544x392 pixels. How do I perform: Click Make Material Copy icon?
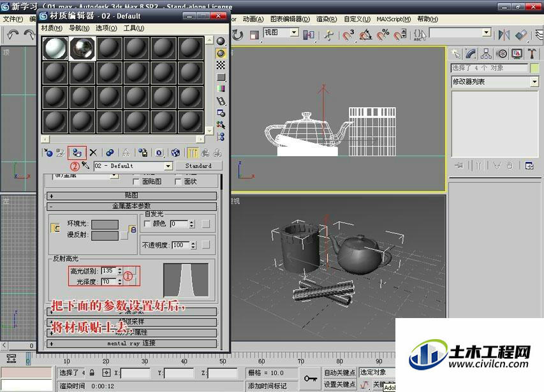[x=110, y=153]
